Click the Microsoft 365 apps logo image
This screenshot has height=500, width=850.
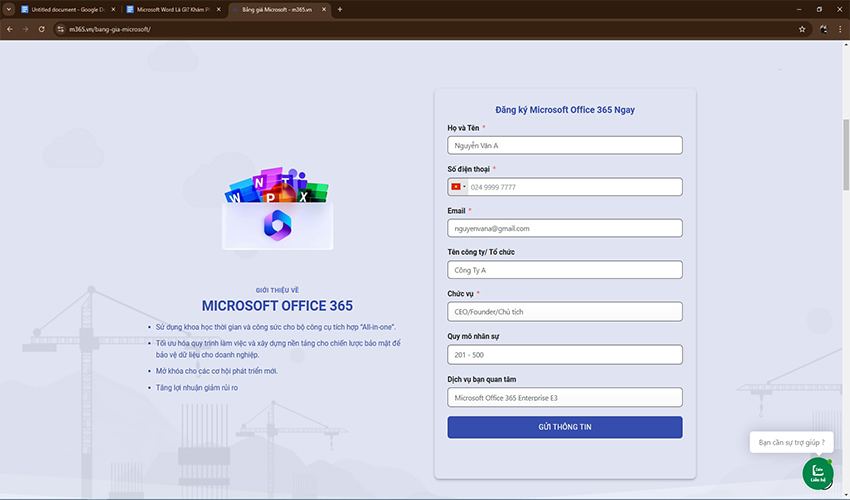(x=278, y=209)
